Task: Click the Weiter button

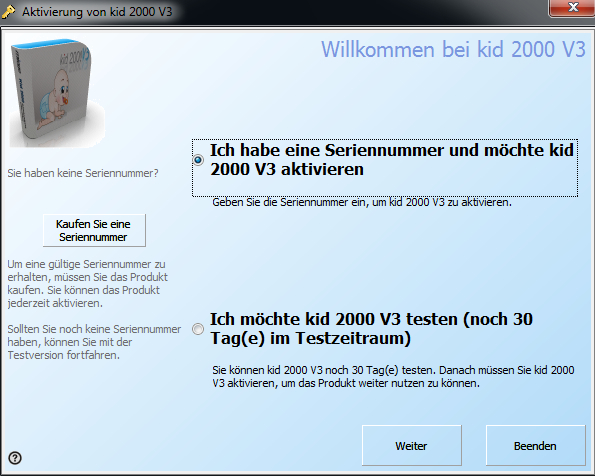Action: (411, 445)
